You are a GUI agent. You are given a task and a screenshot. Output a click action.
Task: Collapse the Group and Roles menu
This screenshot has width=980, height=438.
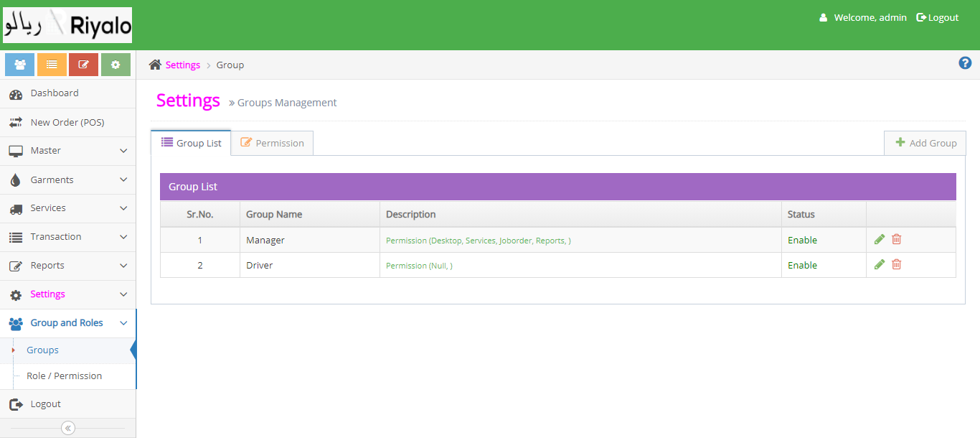click(67, 323)
